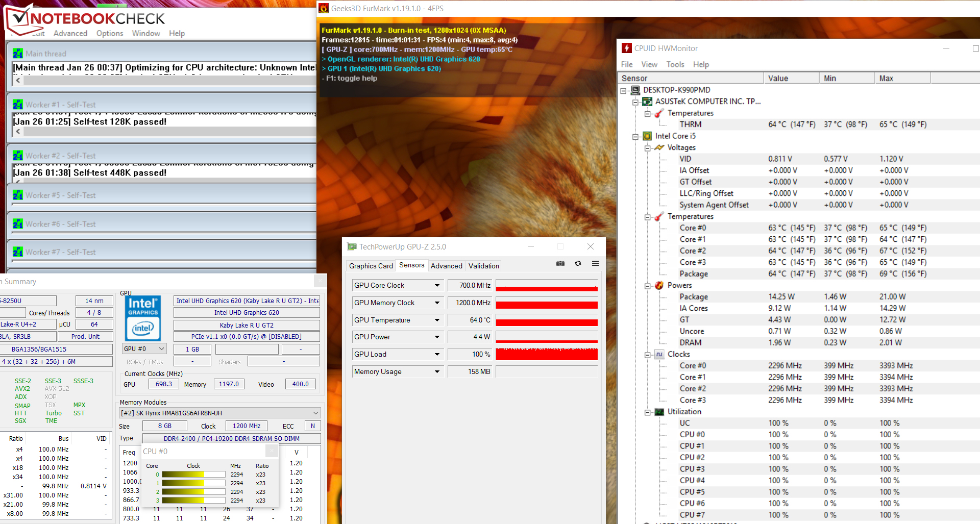
Task: Click the TechPowerUp GPU-Z title bar icon
Action: tap(352, 246)
